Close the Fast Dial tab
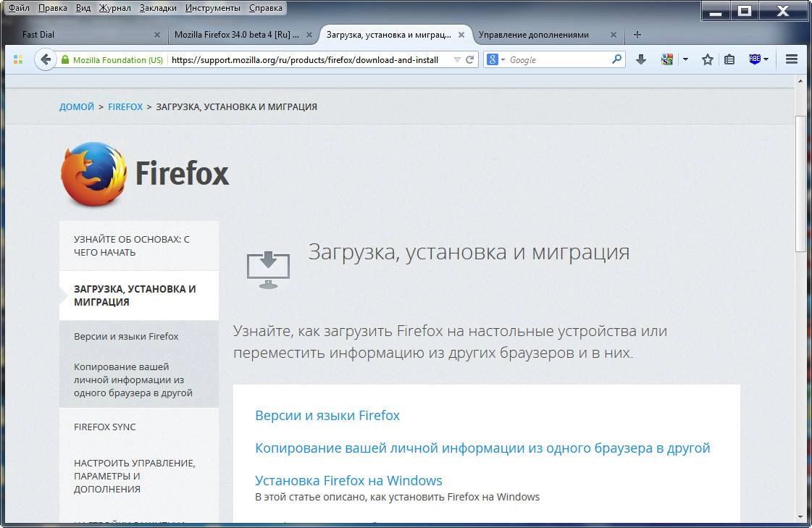Image resolution: width=812 pixels, height=528 pixels. click(x=157, y=35)
